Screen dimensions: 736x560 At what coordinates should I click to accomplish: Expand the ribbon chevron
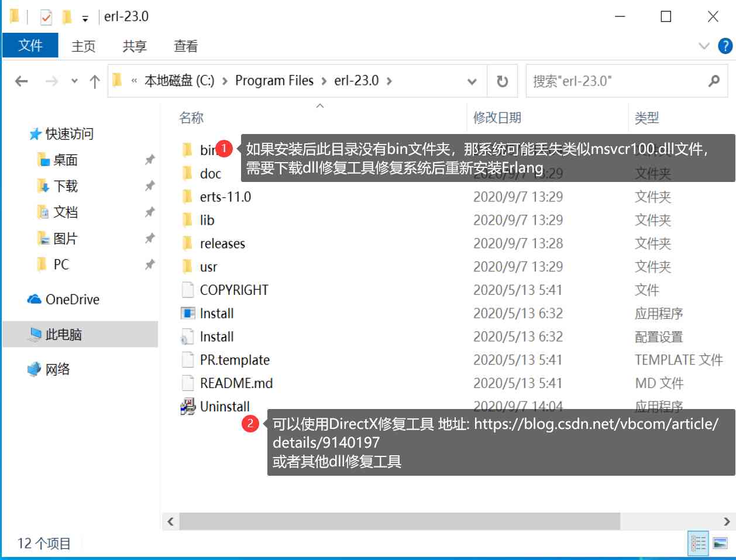[704, 46]
